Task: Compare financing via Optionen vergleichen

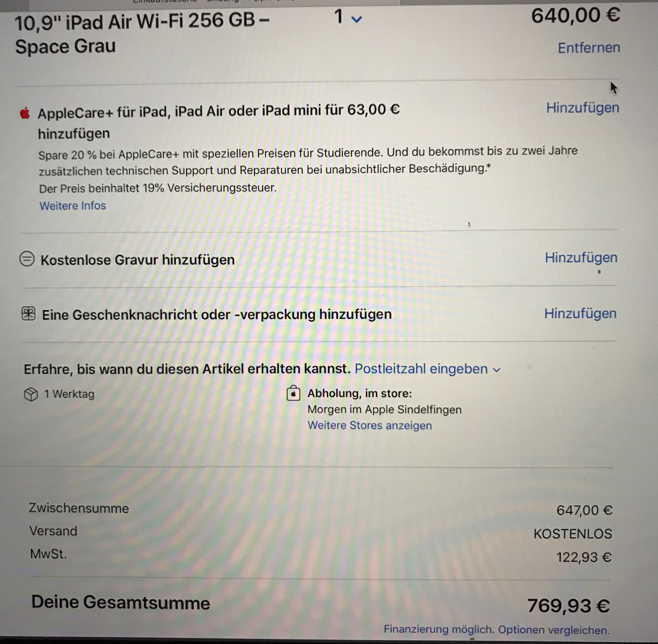Action: pyautogui.click(x=554, y=630)
